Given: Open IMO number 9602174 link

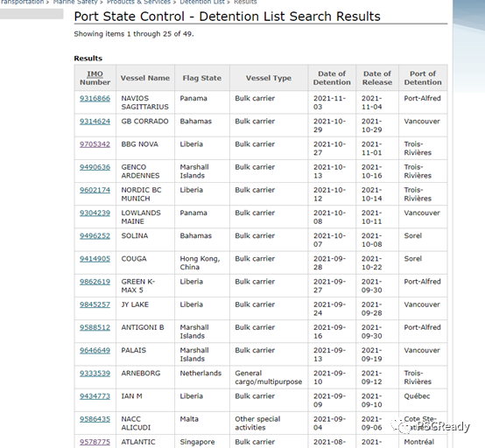Looking at the screenshot, I should tap(95, 190).
